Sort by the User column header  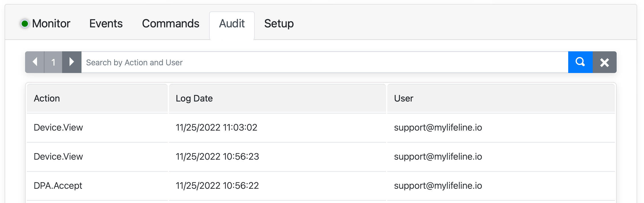[403, 98]
